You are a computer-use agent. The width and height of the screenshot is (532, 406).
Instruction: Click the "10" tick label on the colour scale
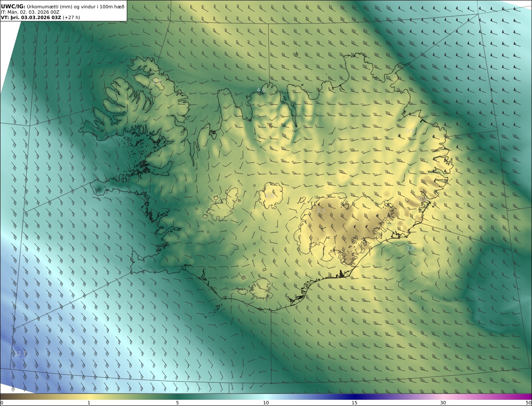pos(266,403)
